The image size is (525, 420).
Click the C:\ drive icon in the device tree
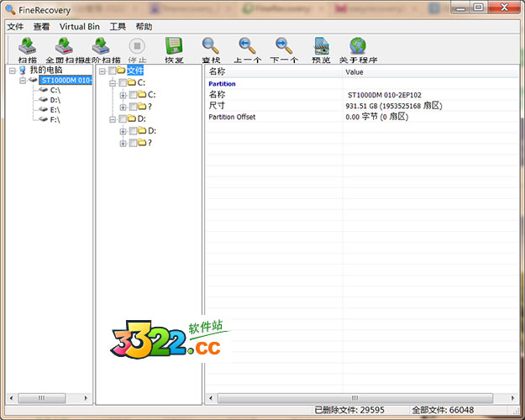tap(43, 90)
